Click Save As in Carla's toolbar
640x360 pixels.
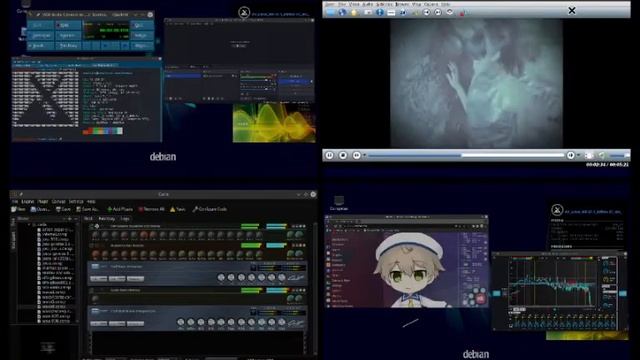88,209
